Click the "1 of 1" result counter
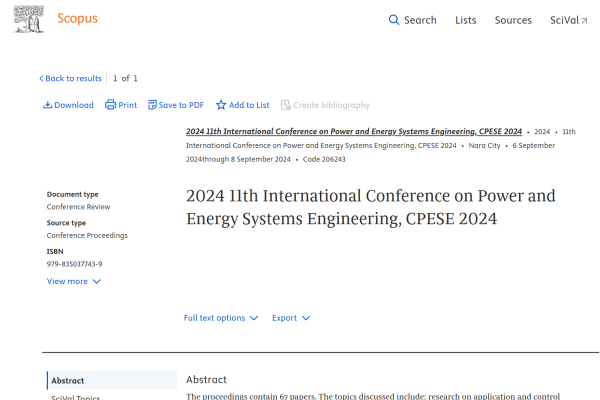The image size is (600, 400). pyautogui.click(x=125, y=78)
